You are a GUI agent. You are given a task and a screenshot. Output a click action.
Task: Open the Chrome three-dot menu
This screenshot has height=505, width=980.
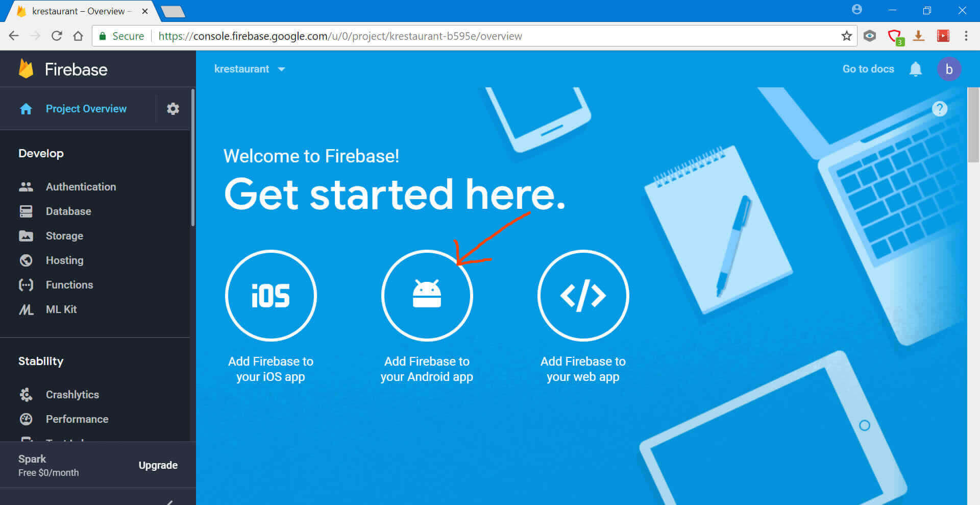(x=966, y=36)
